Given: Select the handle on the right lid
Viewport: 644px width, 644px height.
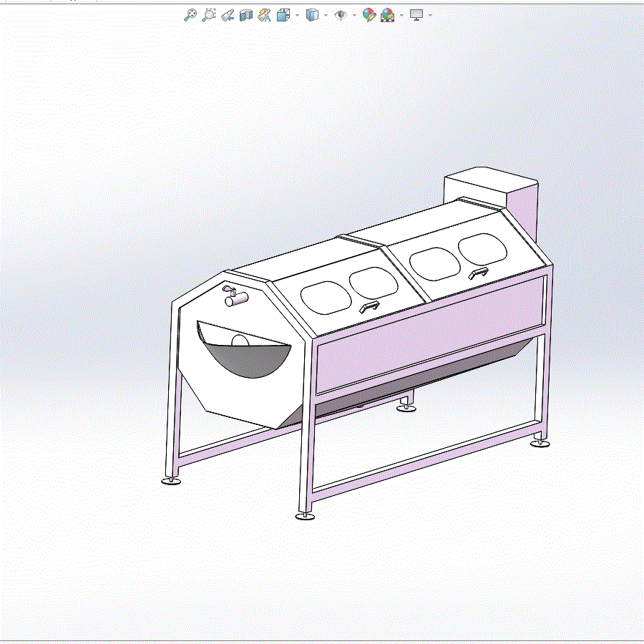Looking at the screenshot, I should (x=479, y=273).
